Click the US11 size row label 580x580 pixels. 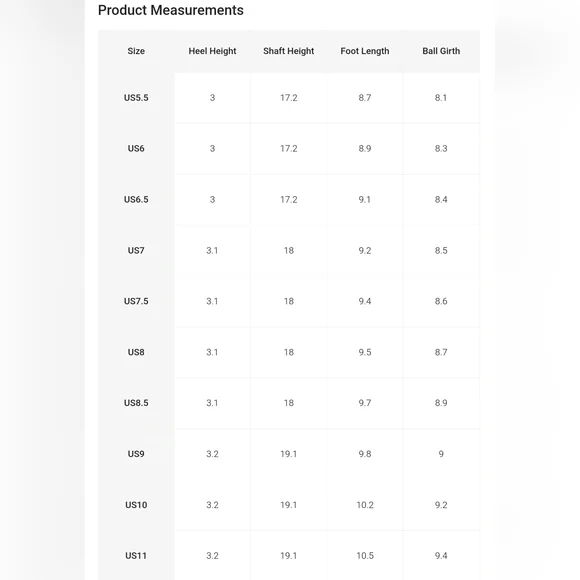(136, 556)
